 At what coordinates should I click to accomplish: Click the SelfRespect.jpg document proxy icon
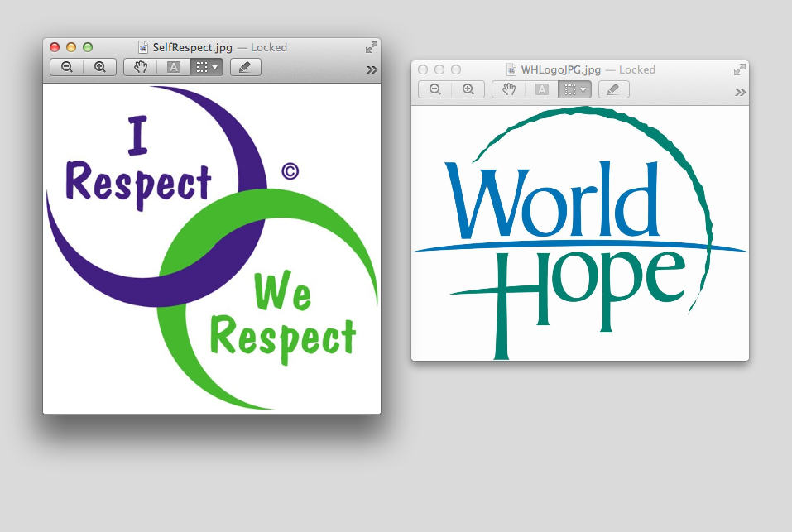[143, 47]
